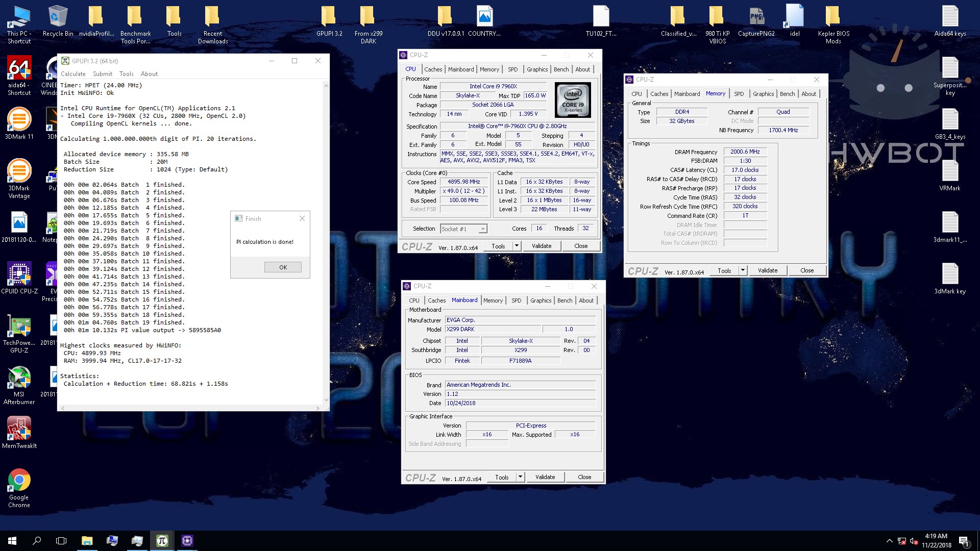This screenshot has height=551, width=980.
Task: Click Close button in CPU tab CPU-Z window
Action: pyautogui.click(x=581, y=246)
